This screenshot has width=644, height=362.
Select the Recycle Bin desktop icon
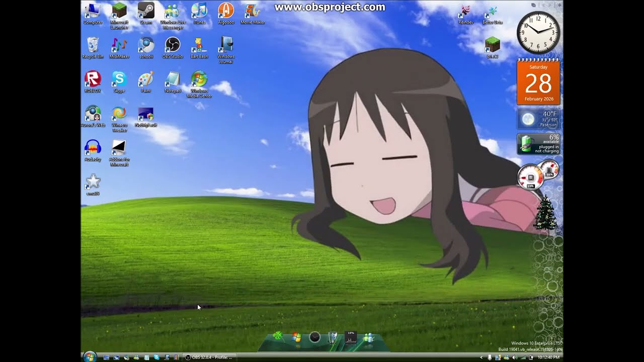point(93,48)
